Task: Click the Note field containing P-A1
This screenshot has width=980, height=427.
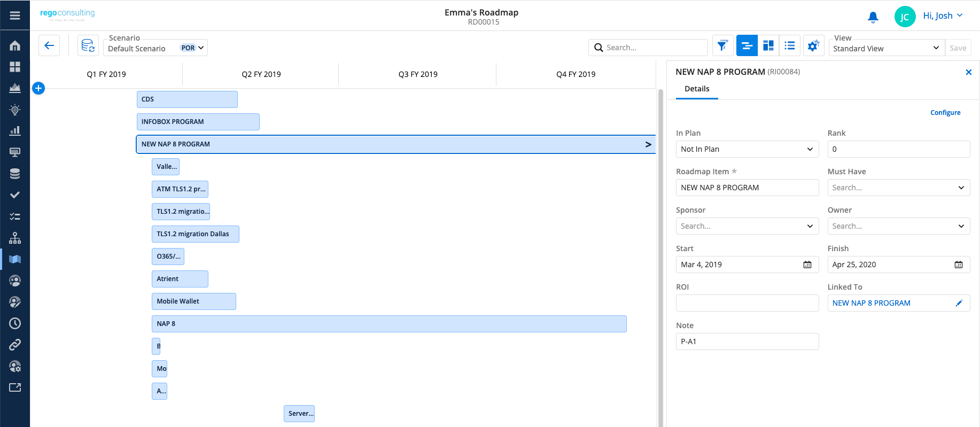Action: pos(747,341)
